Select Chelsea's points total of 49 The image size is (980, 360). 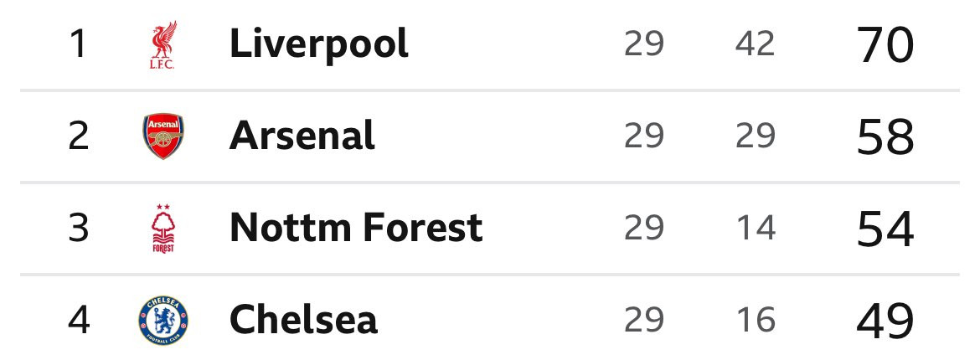point(885,320)
